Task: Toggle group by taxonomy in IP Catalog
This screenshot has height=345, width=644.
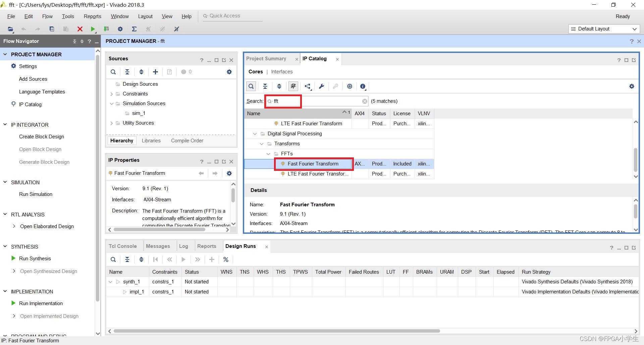Action: pyautogui.click(x=308, y=86)
